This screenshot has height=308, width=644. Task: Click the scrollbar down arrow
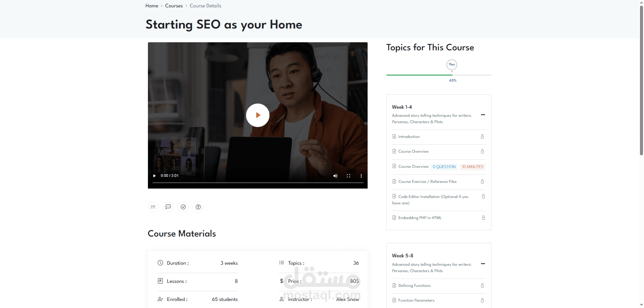pos(641,305)
